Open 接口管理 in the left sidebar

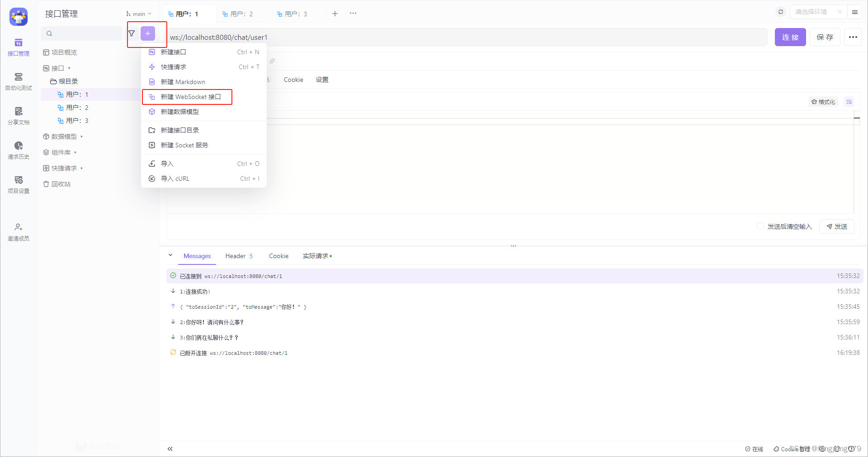pos(19,47)
